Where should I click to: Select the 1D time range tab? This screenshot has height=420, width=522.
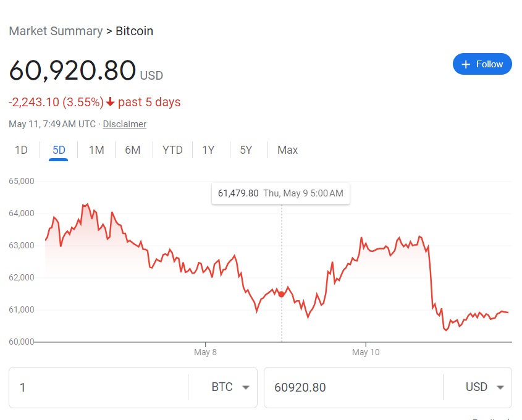pos(21,150)
